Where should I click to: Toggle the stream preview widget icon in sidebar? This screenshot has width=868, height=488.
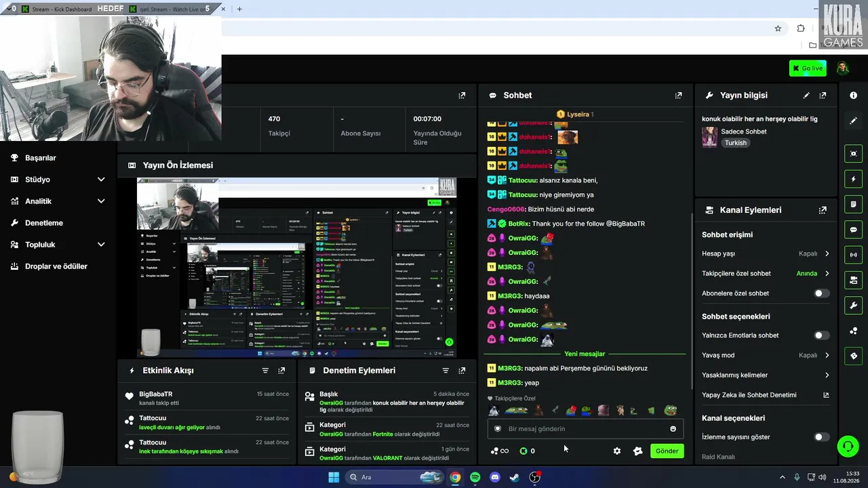[x=853, y=154]
